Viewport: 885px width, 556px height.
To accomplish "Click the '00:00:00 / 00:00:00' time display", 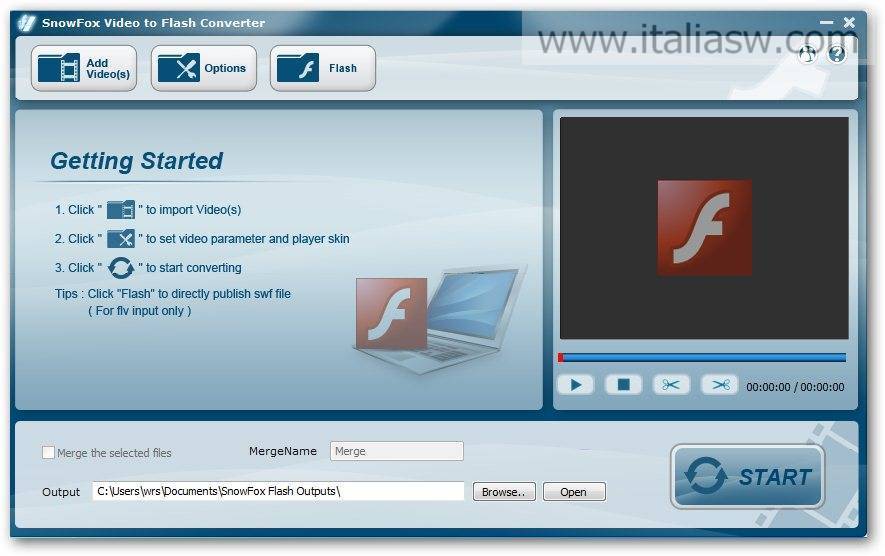I will 795,387.
